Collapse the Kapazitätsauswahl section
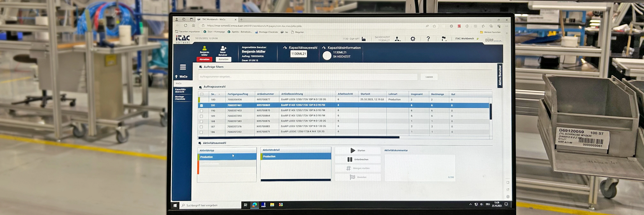Image resolution: width=644 pixels, height=215 pixels. click(x=285, y=47)
